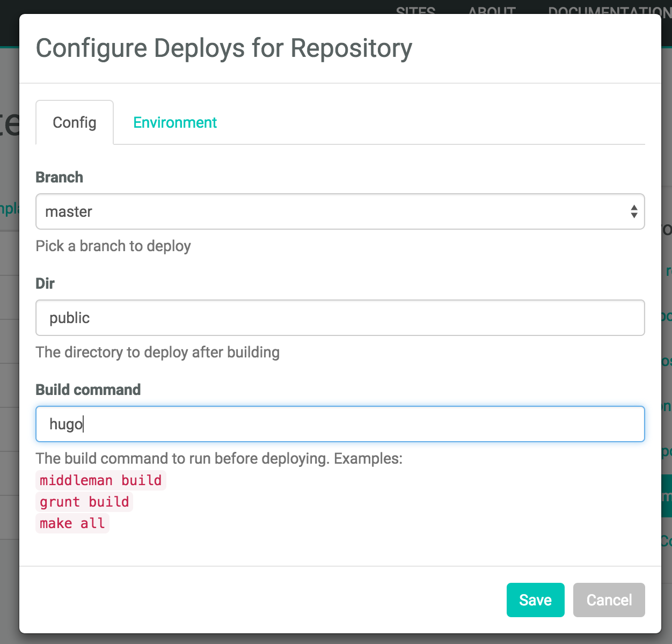Click the Branch section label
The image size is (672, 644).
pyautogui.click(x=59, y=177)
